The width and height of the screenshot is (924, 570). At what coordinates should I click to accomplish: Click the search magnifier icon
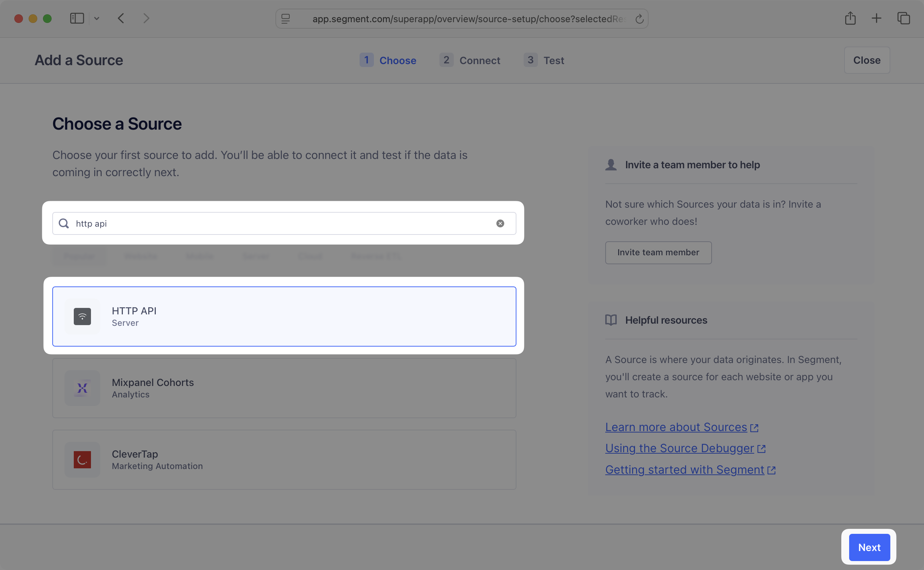(64, 223)
